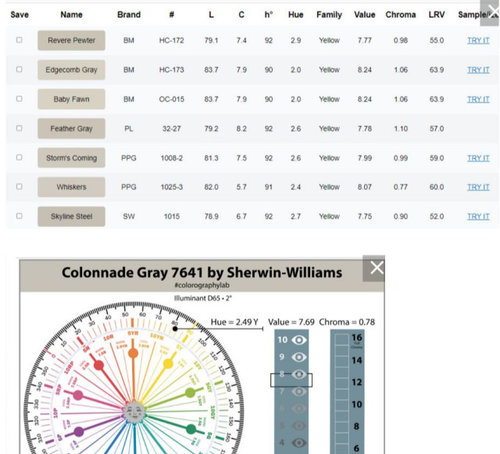Click the Chroma scale bar at level 12
500x454 pixels.
pyautogui.click(x=342, y=382)
